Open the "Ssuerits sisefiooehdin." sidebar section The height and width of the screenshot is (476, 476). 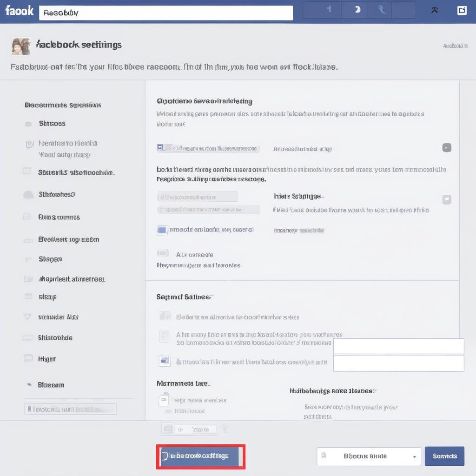[77, 172]
